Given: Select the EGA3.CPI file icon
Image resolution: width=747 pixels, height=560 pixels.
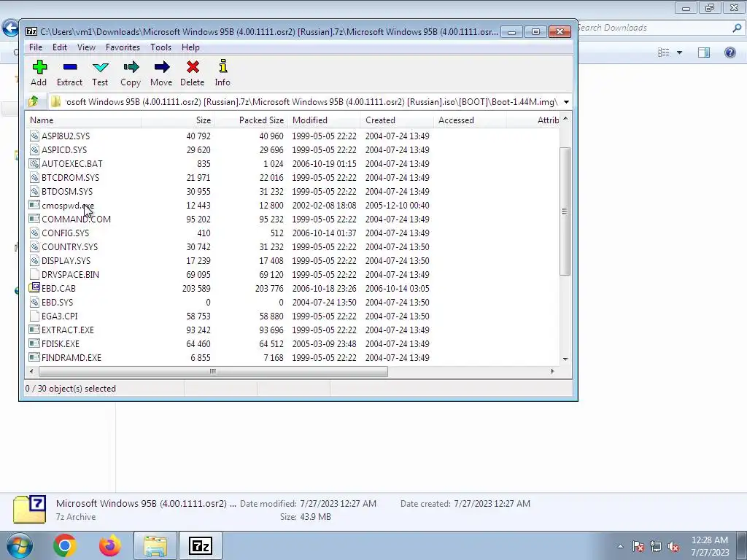Looking at the screenshot, I should coord(34,316).
